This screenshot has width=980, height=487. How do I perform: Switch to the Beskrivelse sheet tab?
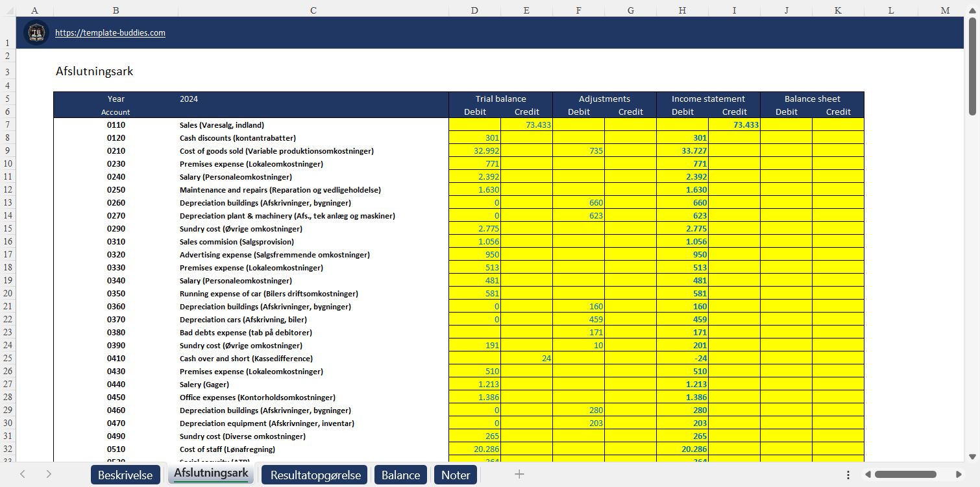click(125, 475)
